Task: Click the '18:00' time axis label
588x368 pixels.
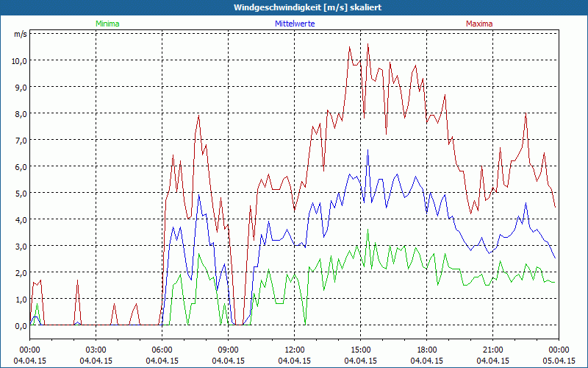Action: coord(427,350)
